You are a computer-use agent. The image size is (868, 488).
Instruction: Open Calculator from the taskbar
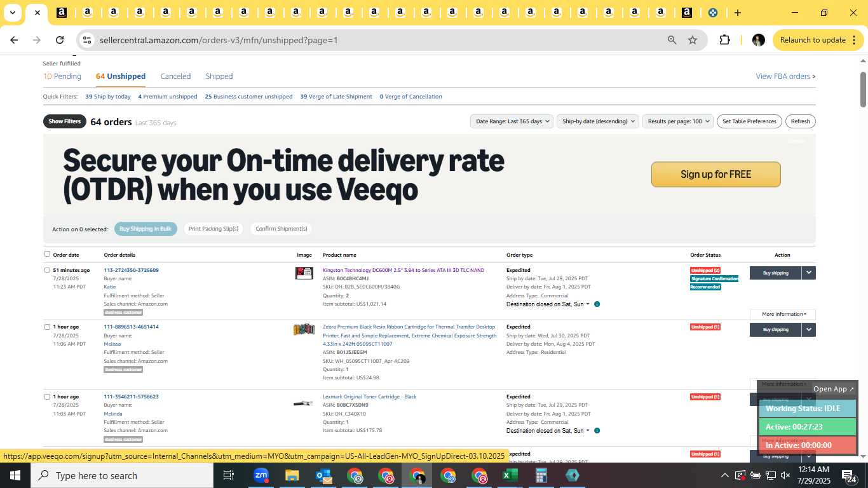541,475
